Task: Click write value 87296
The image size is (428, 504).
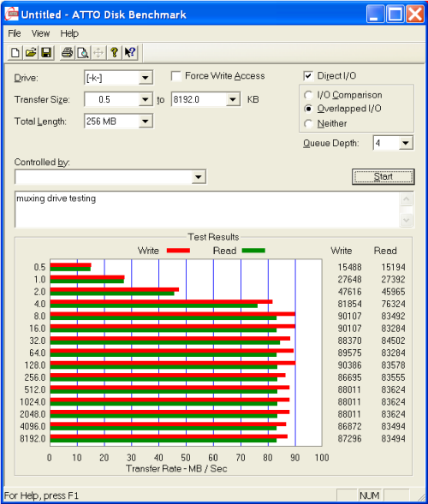Action: coord(349,438)
